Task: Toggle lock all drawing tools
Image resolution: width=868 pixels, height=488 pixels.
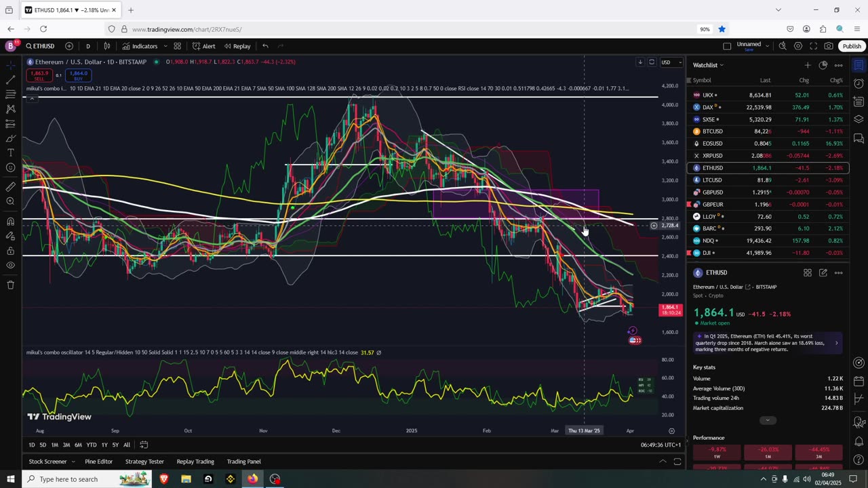Action: pos(10,250)
